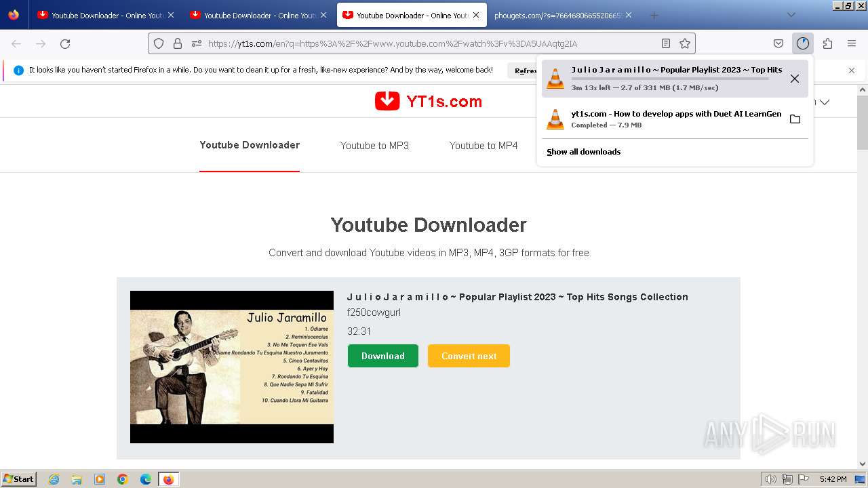868x488 pixels.
Task: Open the Youtube to MP3 nav item
Action: [x=374, y=146]
